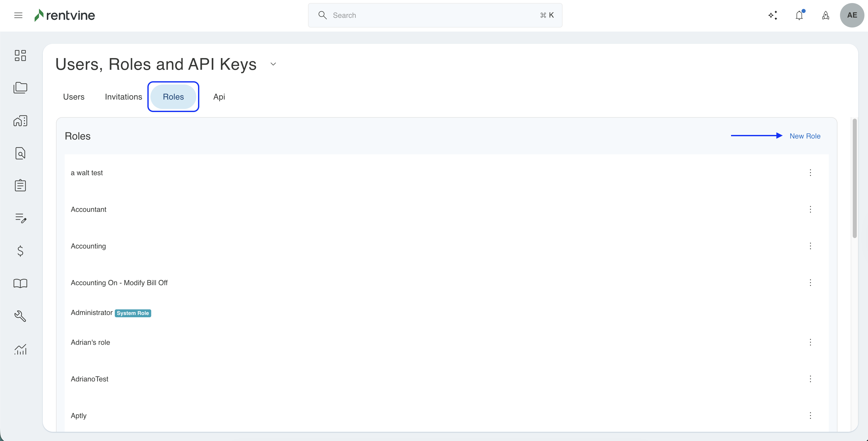The image size is (868, 441).
Task: Open the AE user avatar button
Action: [852, 15]
